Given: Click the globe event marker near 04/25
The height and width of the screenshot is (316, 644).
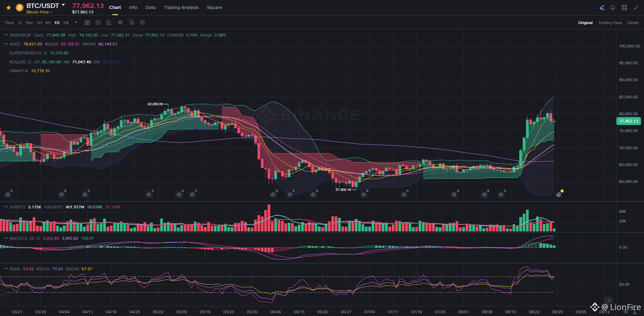Looking at the screenshot, I should [149, 195].
